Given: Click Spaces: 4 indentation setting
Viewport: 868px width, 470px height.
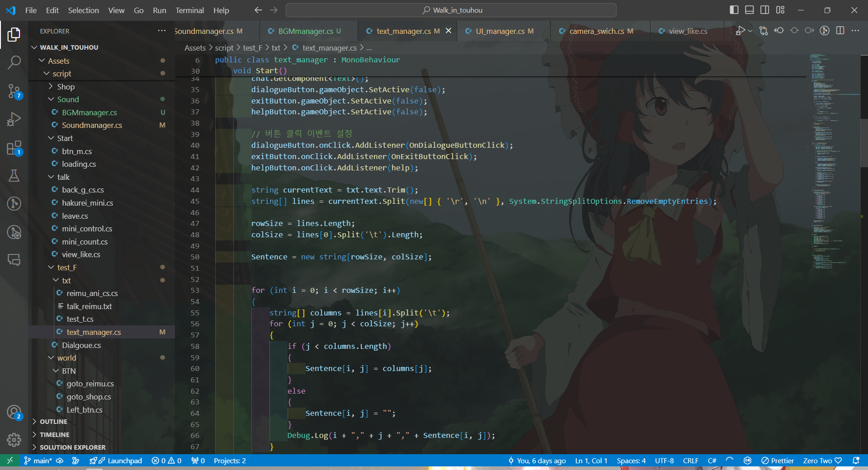Looking at the screenshot, I should click(x=631, y=461).
